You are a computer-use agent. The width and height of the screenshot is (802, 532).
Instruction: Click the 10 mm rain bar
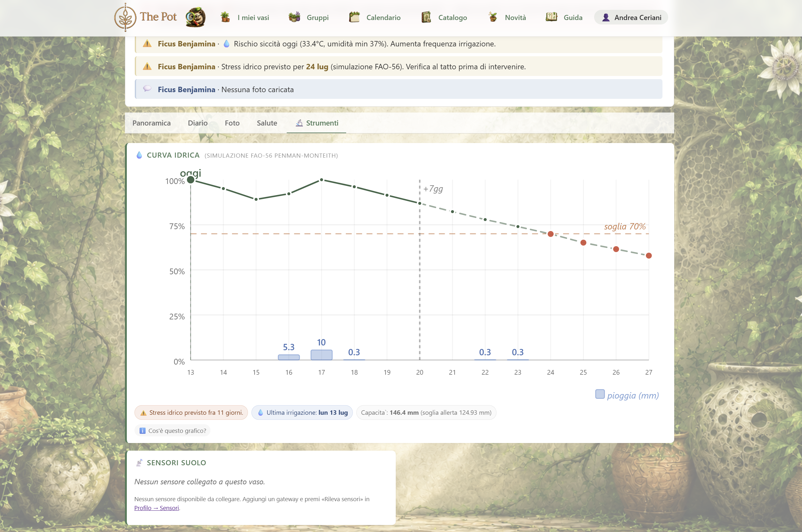321,355
